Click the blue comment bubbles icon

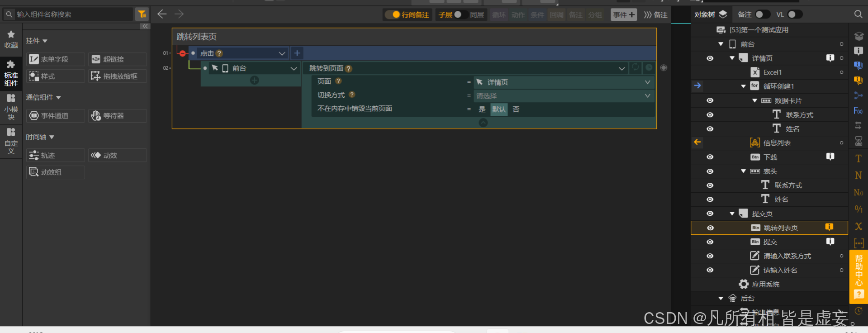[858, 66]
